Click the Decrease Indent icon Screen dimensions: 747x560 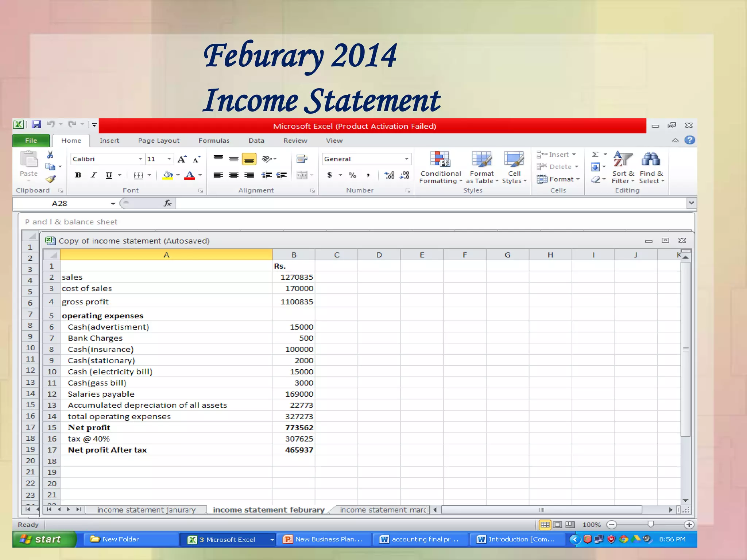click(x=267, y=175)
